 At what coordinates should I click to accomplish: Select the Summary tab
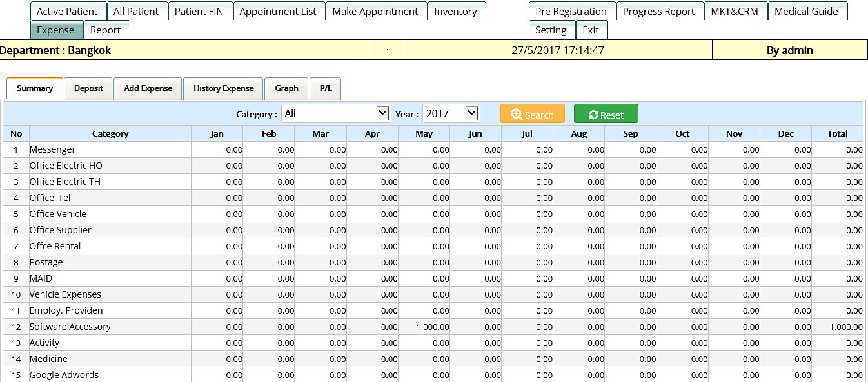point(35,88)
